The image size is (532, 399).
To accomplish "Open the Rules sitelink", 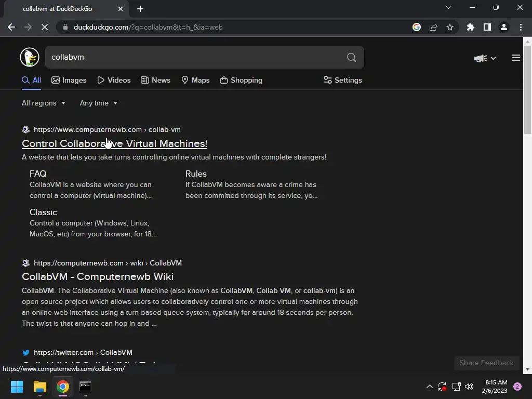I will [196, 174].
